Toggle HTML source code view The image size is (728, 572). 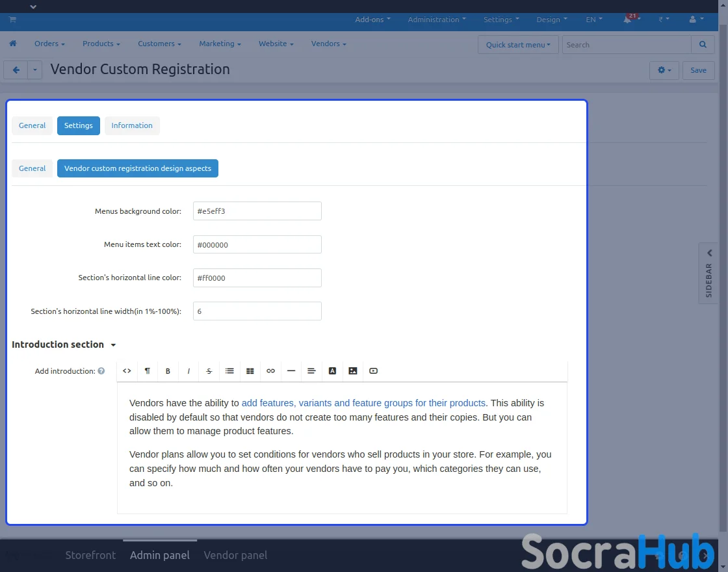point(127,371)
